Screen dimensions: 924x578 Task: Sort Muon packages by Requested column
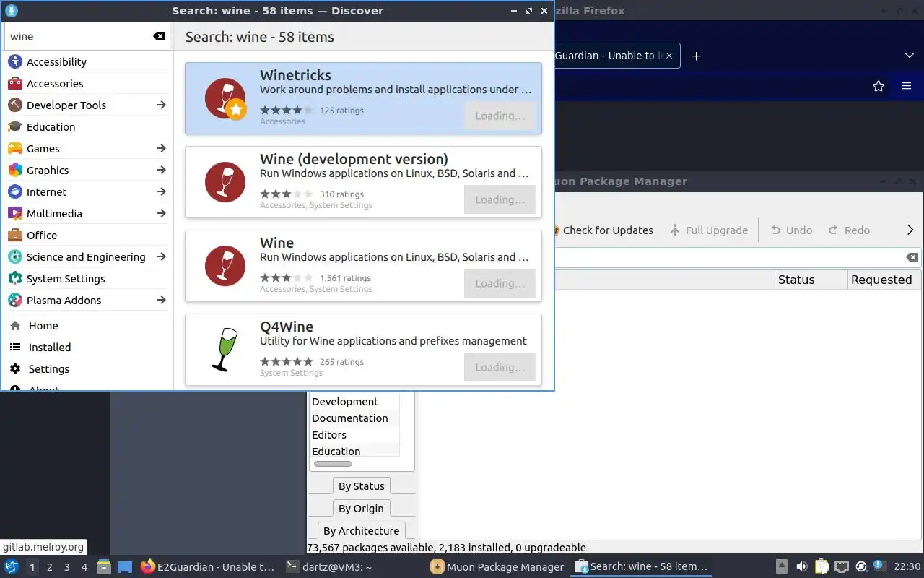pos(884,280)
